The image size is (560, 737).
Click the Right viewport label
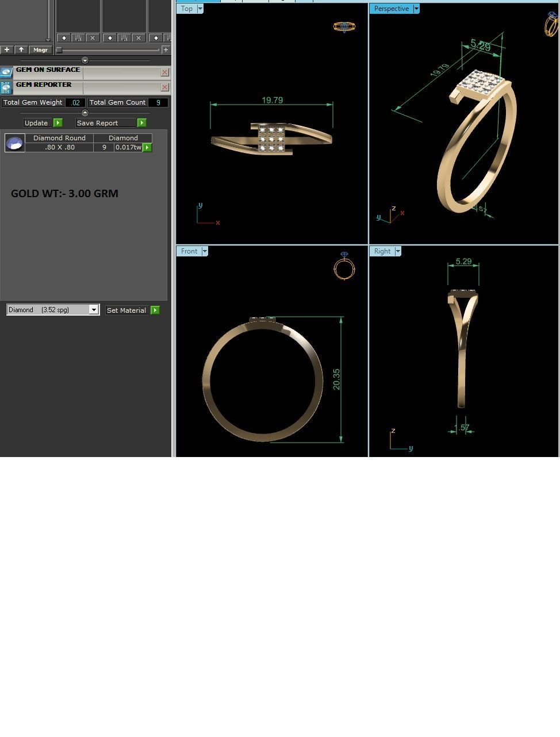[382, 251]
